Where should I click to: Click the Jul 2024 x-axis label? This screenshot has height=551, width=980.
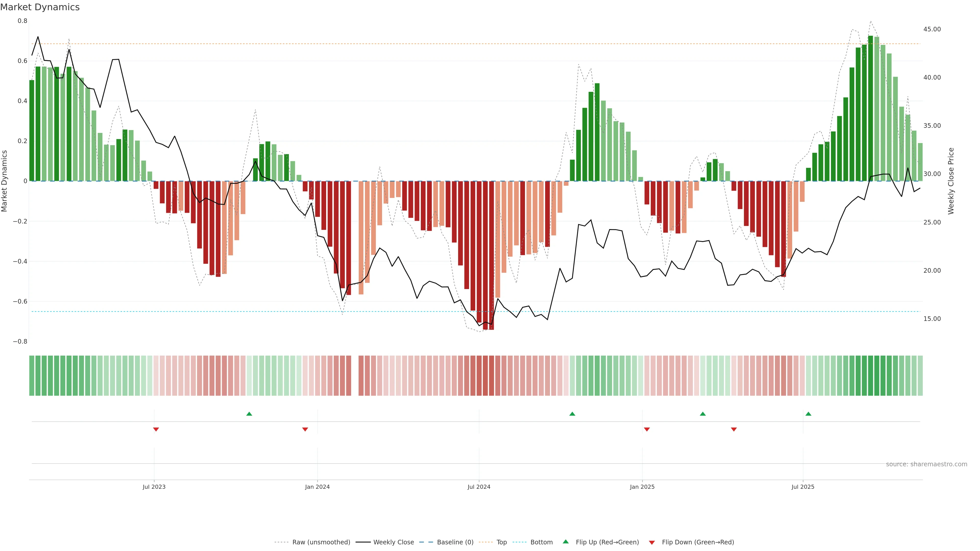tap(479, 487)
